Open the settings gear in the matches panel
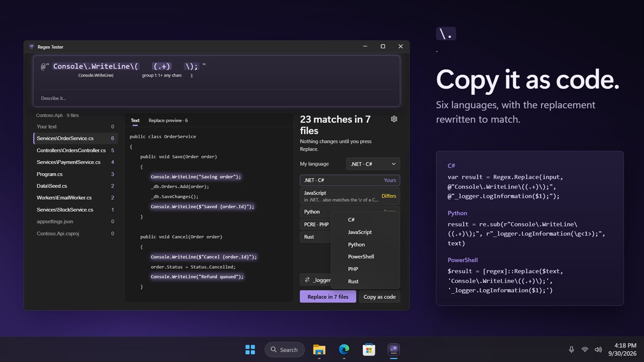 (394, 119)
